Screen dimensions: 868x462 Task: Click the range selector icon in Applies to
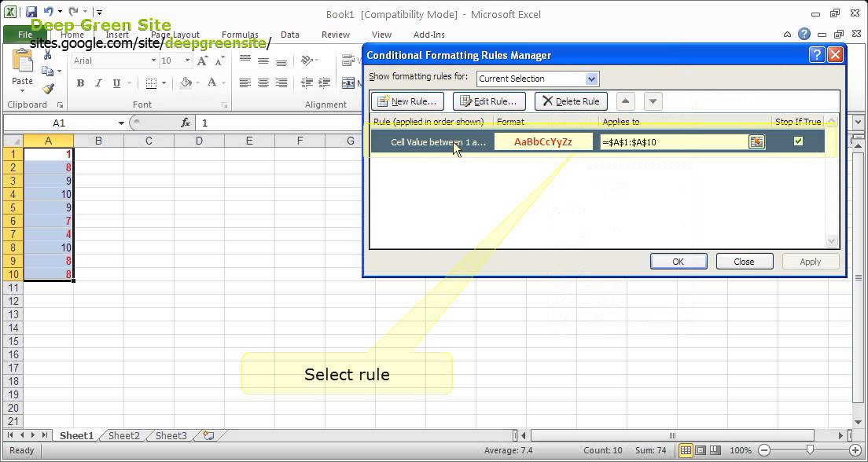click(756, 142)
